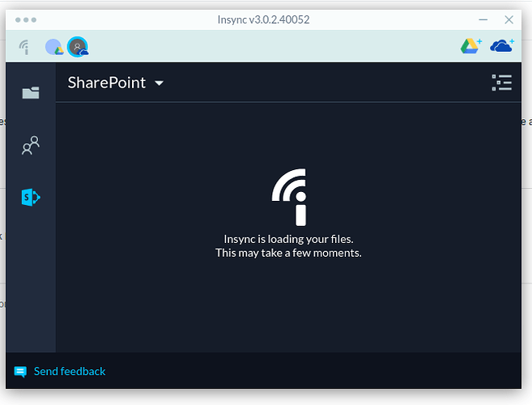Open the SharePoint sidebar icon

point(31,198)
